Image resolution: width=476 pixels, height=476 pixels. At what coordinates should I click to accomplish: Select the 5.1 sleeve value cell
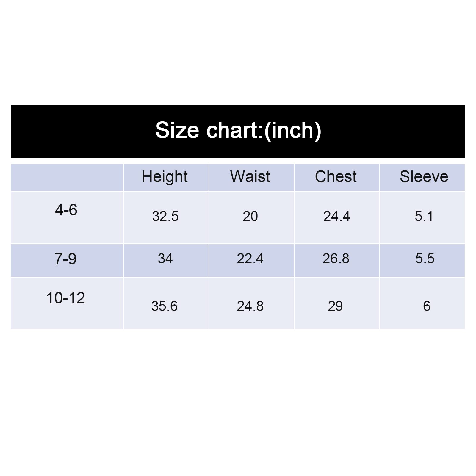[x=424, y=216]
